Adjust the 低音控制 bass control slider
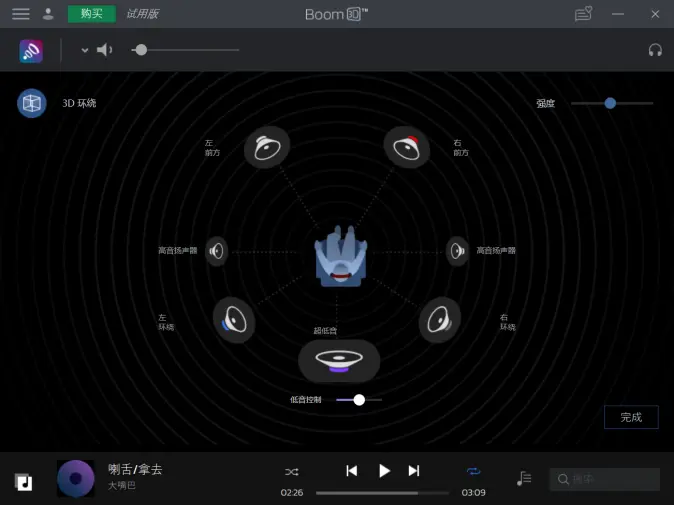This screenshot has height=505, width=674. coord(359,400)
